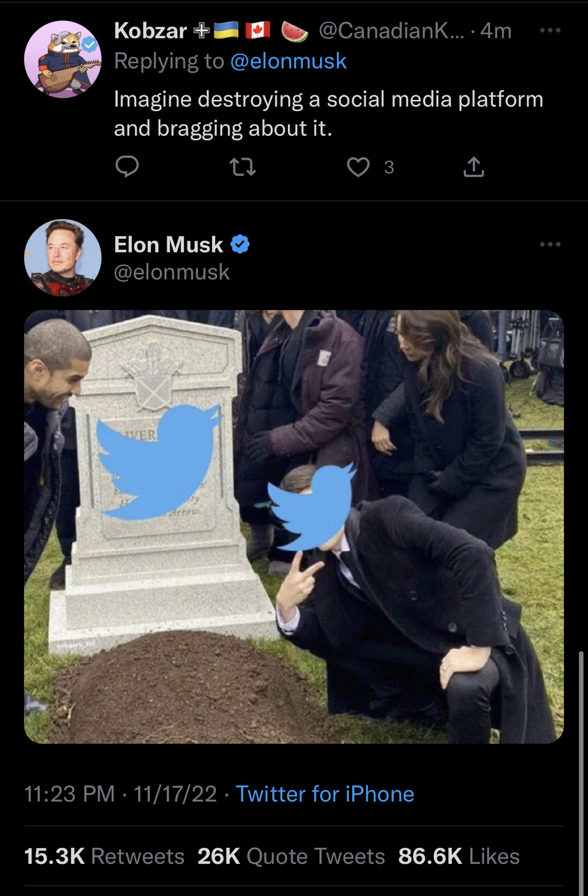This screenshot has height=896, width=588.
Task: Tap the Elon Musk display name
Action: pos(168,244)
